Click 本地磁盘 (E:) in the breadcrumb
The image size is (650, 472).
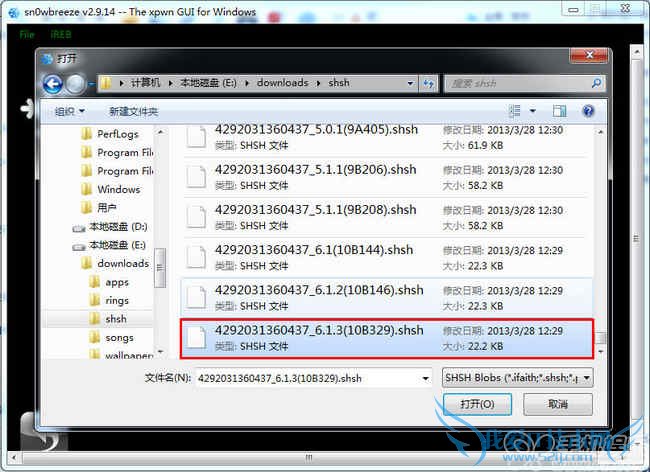pos(208,83)
